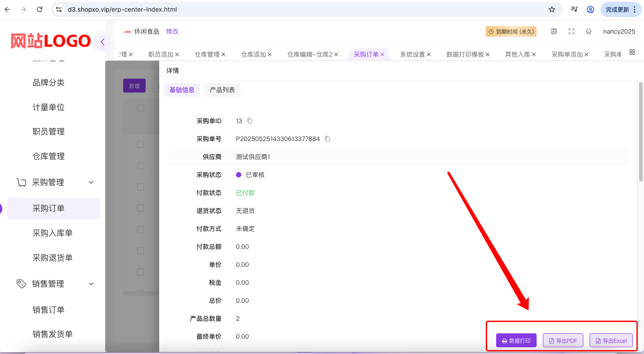Check the first row checkbox in the list
644x354 pixels.
[x=141, y=144]
